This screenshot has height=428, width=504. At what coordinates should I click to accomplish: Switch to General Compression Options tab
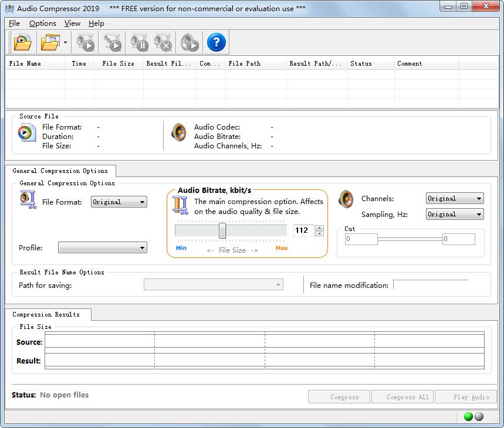click(x=60, y=171)
